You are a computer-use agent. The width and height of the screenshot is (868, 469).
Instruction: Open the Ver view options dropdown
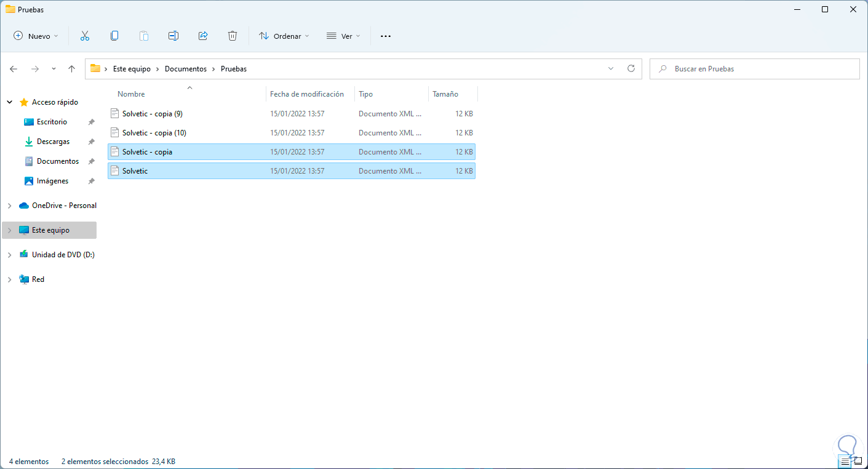click(x=343, y=36)
